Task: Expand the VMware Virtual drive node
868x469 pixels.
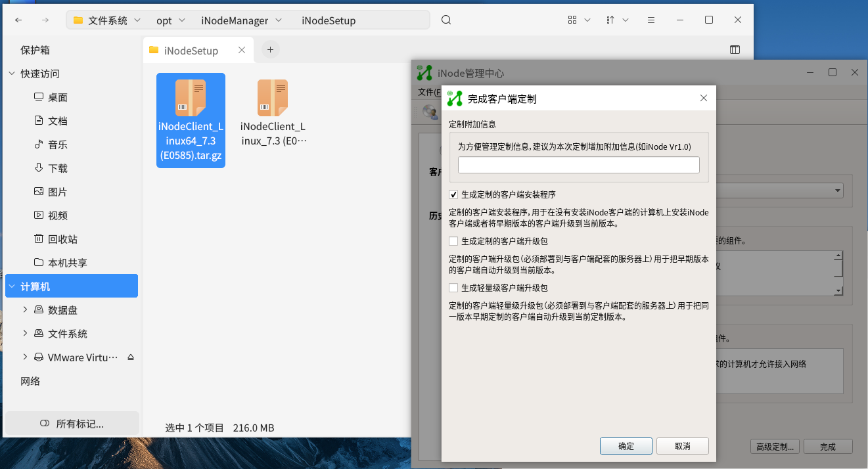Action: (25, 357)
